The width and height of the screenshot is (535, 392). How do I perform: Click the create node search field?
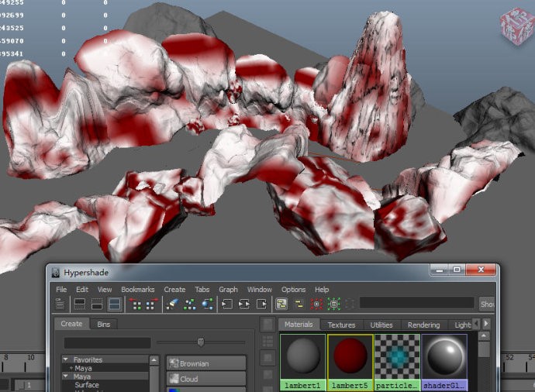(x=107, y=342)
